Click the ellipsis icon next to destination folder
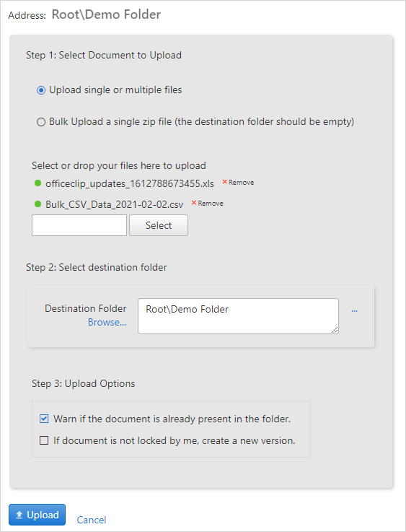Screen dimensions: 406x532 355,310
